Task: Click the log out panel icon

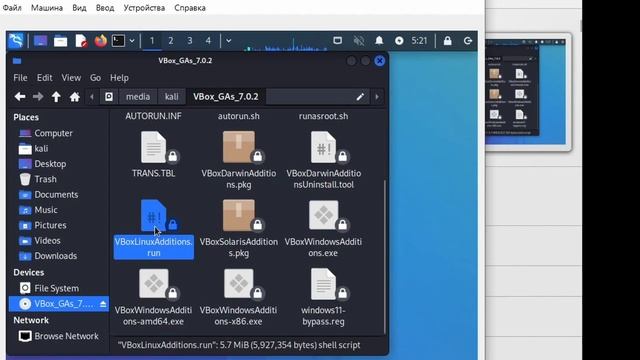Action: click(468, 41)
